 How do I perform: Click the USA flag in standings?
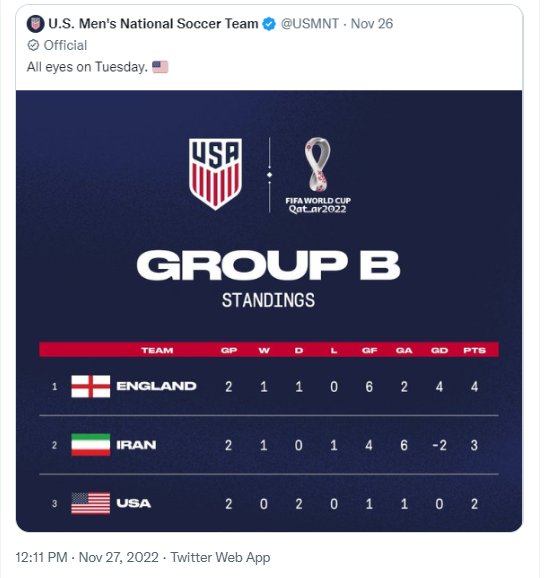(91, 503)
